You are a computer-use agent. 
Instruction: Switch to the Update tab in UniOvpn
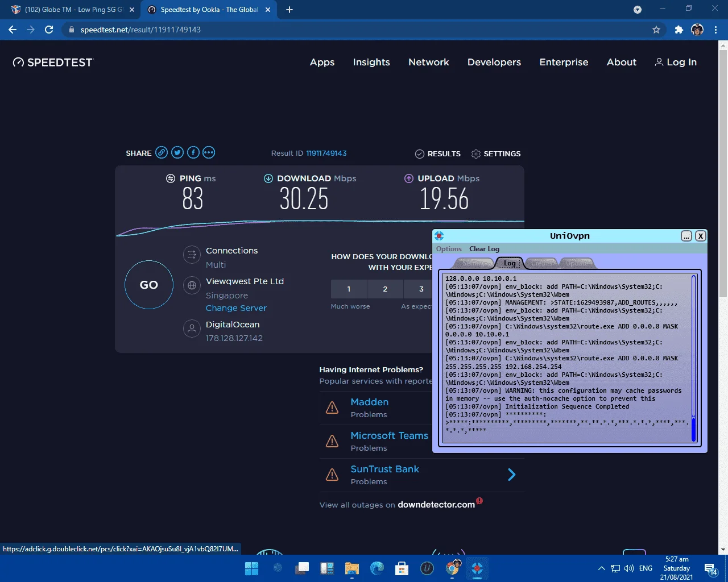(577, 263)
